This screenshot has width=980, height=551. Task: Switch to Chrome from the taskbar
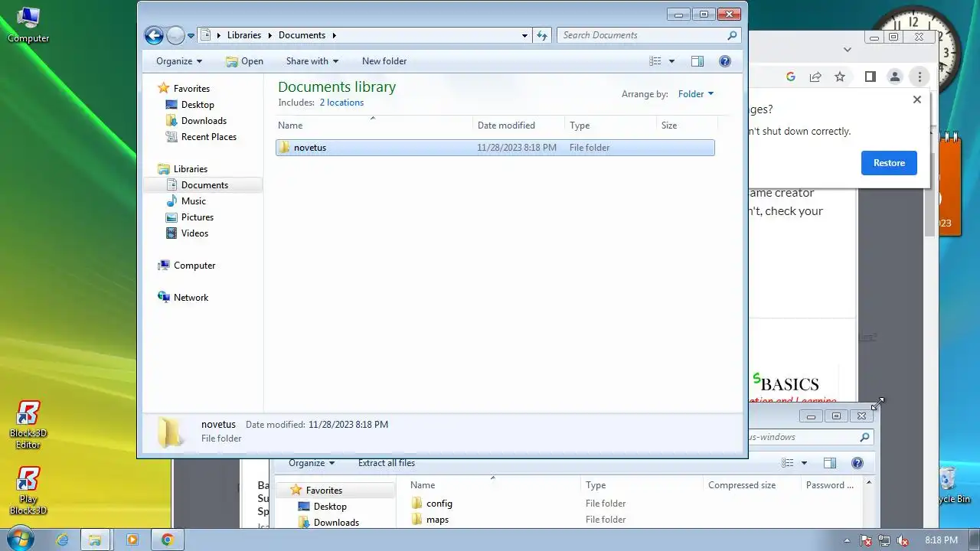coord(167,540)
